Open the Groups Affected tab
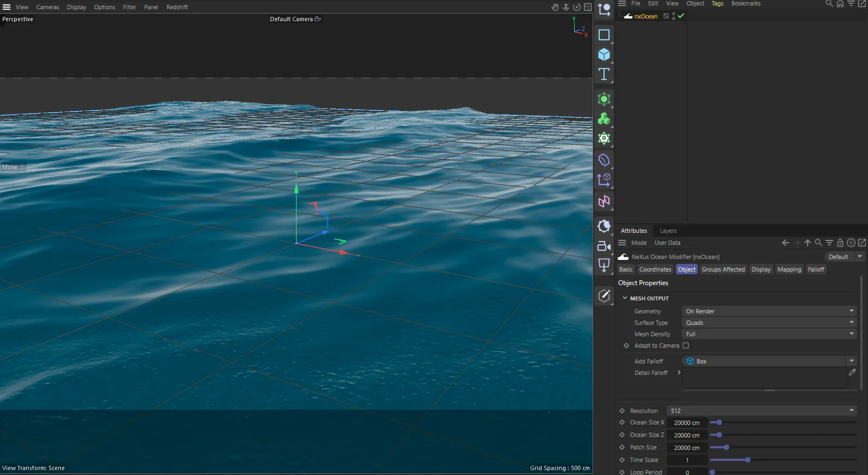The image size is (868, 475). pyautogui.click(x=723, y=269)
